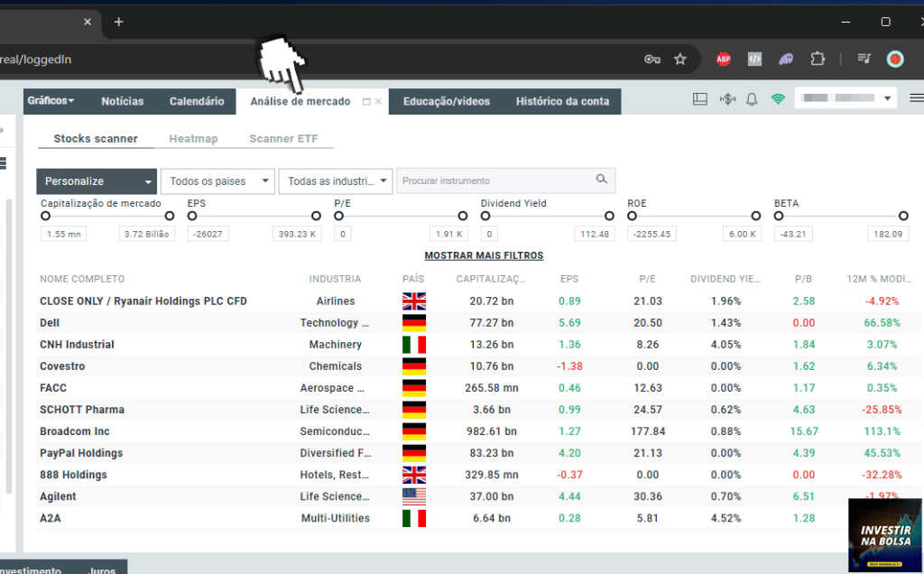This screenshot has width=924, height=574.
Task: Click the saved passwords key icon
Action: 651,59
